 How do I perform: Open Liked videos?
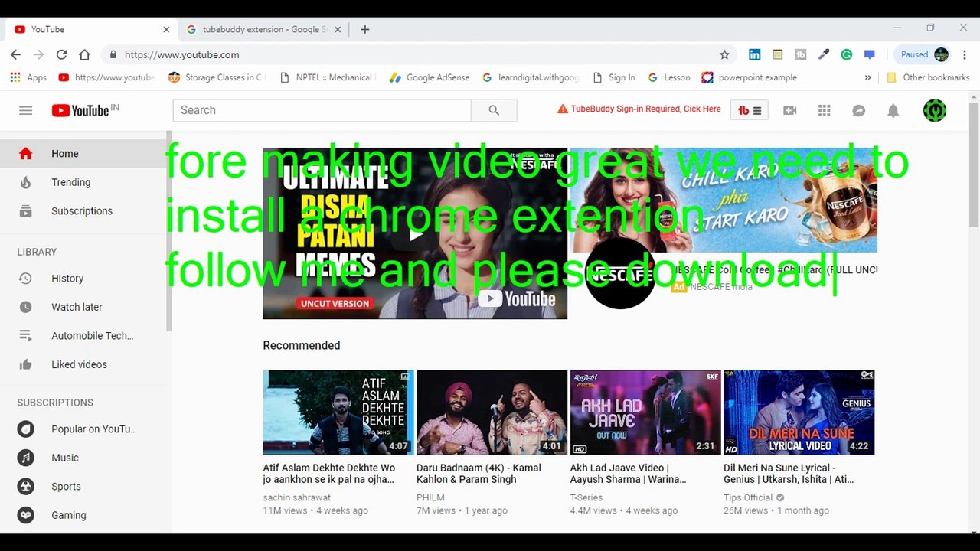83,364
